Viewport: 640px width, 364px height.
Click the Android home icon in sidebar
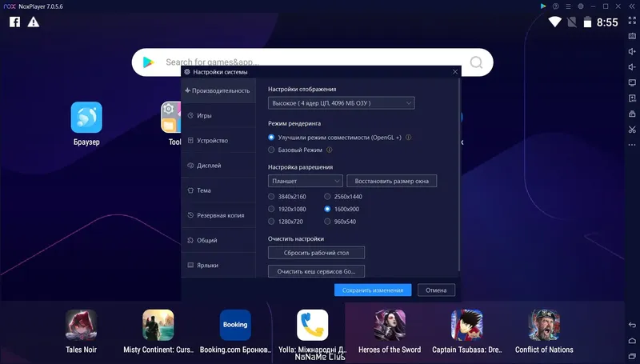pyautogui.click(x=632, y=341)
